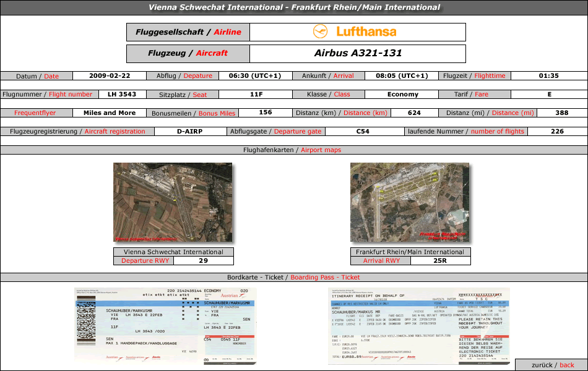Open the Austrian boarding pass image
This screenshot has width=588, height=371.
click(x=165, y=326)
